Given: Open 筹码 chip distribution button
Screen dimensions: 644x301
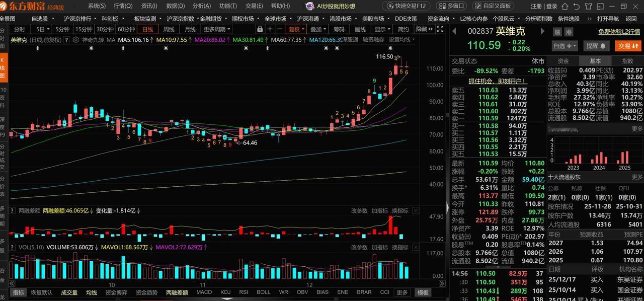Looking at the screenshot, I should click(339, 29).
